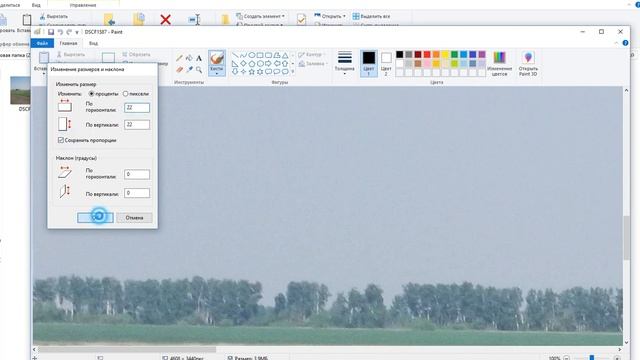Click resize По горизонтали field 22
The width and height of the screenshot is (640, 360).
(137, 108)
